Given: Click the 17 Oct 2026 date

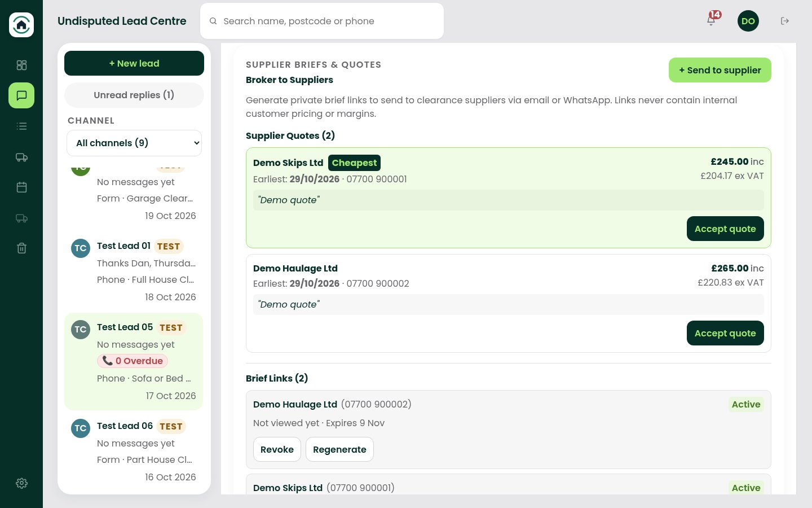Looking at the screenshot, I should 171,396.
